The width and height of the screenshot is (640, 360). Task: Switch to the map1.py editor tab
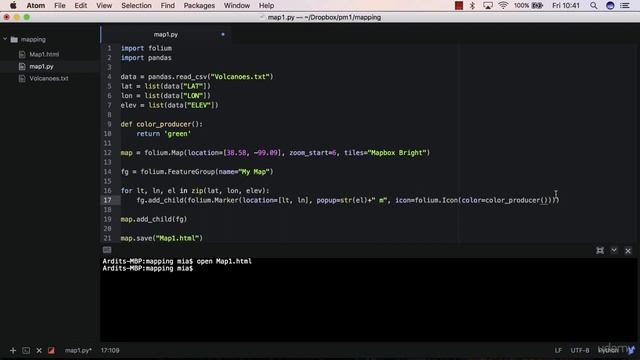coord(166,35)
